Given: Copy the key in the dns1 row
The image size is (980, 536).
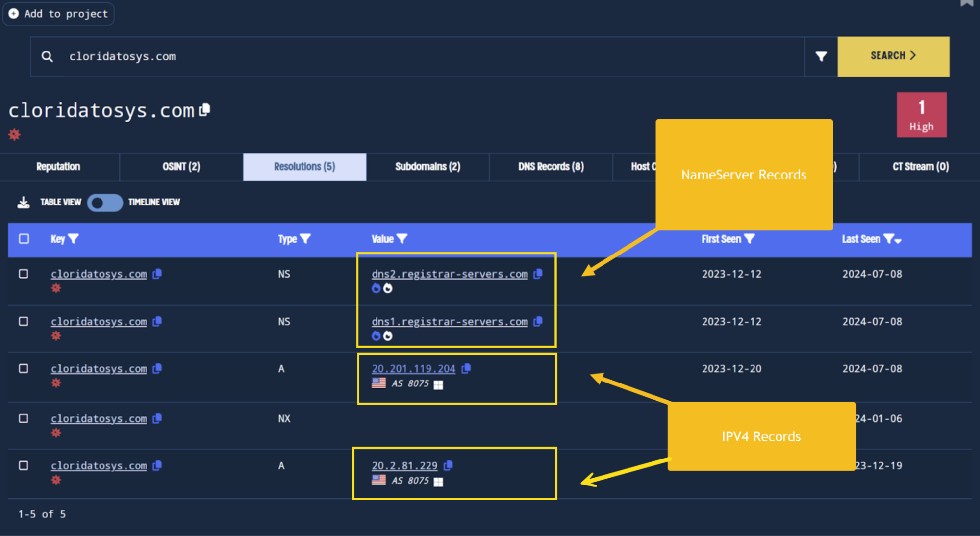Looking at the screenshot, I should 157,321.
